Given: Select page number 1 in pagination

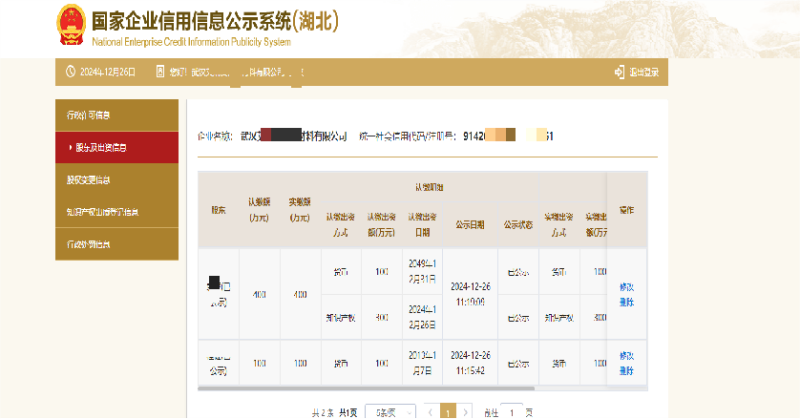Looking at the screenshot, I should coord(449,411).
